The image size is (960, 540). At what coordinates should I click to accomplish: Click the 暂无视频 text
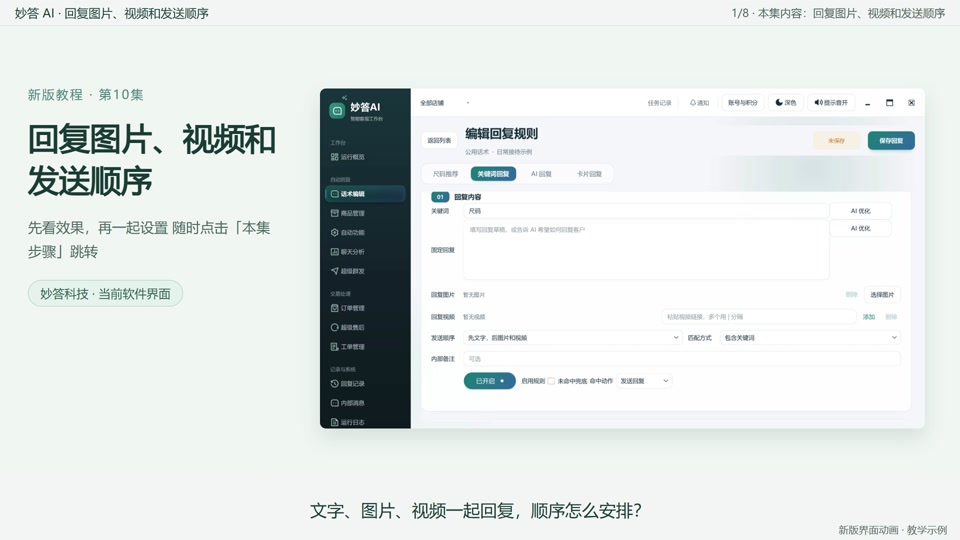pos(474,317)
